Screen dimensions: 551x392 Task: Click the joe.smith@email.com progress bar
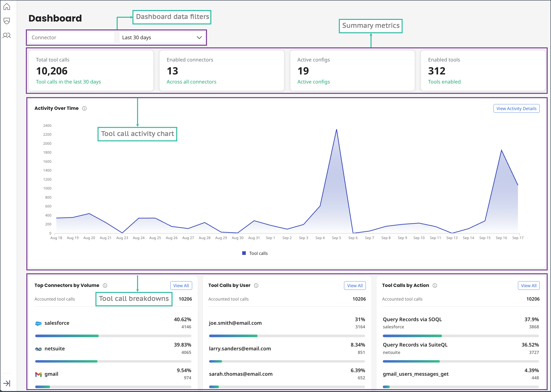287,336
